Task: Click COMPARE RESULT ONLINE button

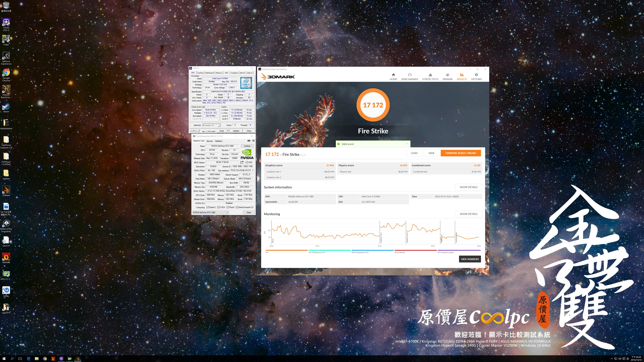Action: pyautogui.click(x=461, y=153)
